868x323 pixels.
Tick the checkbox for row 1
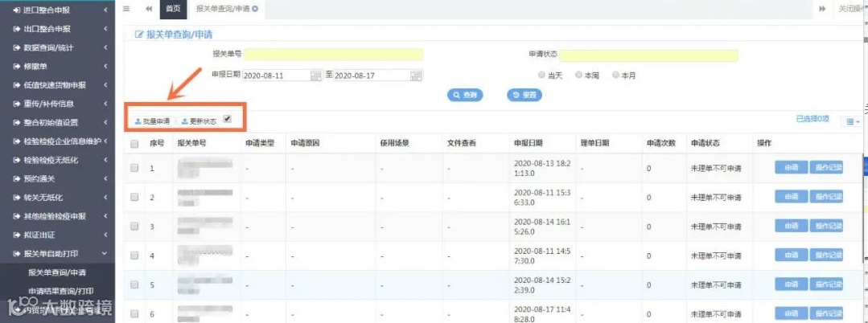134,168
